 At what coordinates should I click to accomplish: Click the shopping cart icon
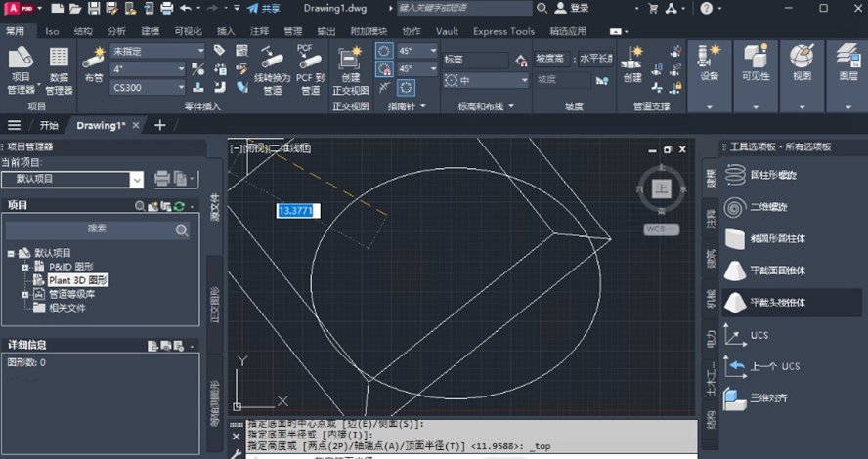(653, 8)
